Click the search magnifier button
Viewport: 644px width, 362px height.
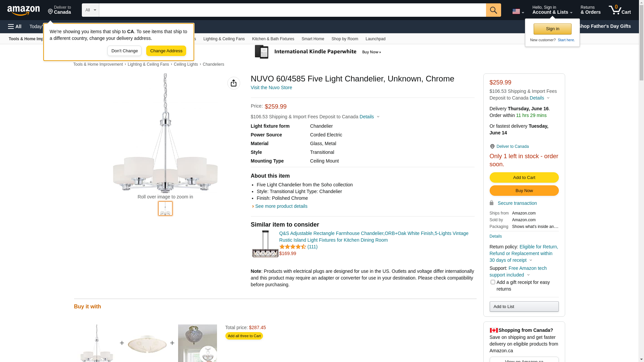coord(493,10)
